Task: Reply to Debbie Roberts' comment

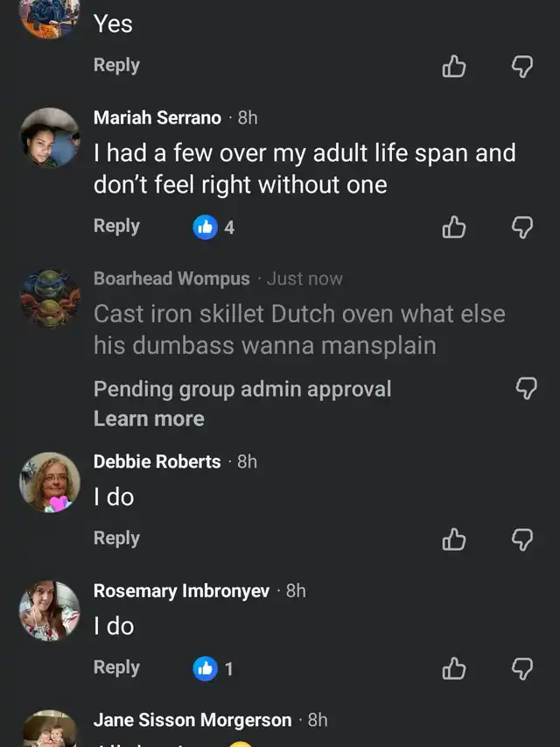Action: pyautogui.click(x=116, y=538)
